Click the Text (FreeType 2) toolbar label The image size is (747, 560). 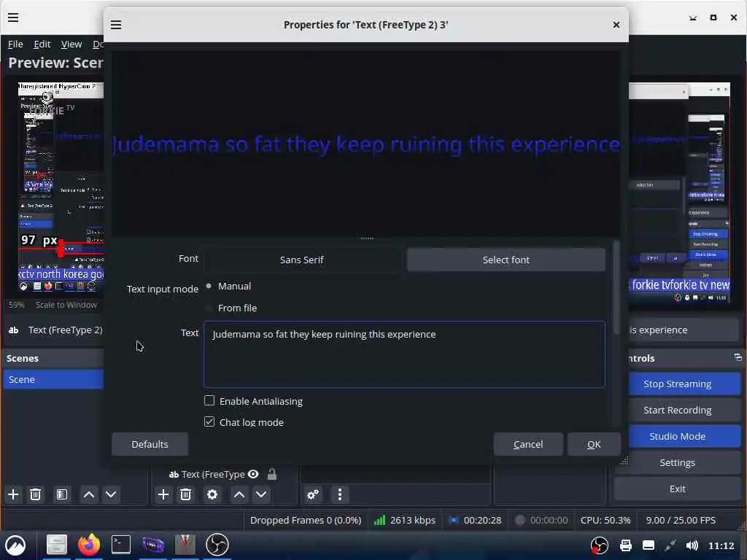click(65, 330)
